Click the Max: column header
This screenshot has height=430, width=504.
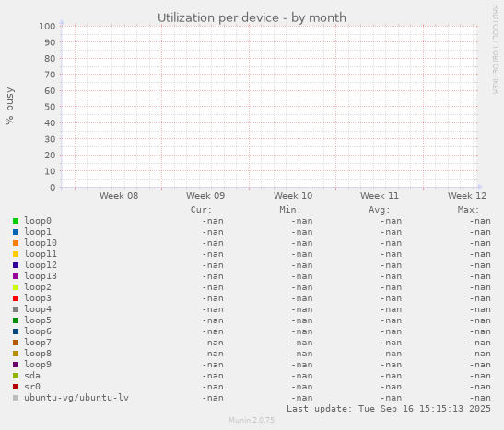coord(468,210)
